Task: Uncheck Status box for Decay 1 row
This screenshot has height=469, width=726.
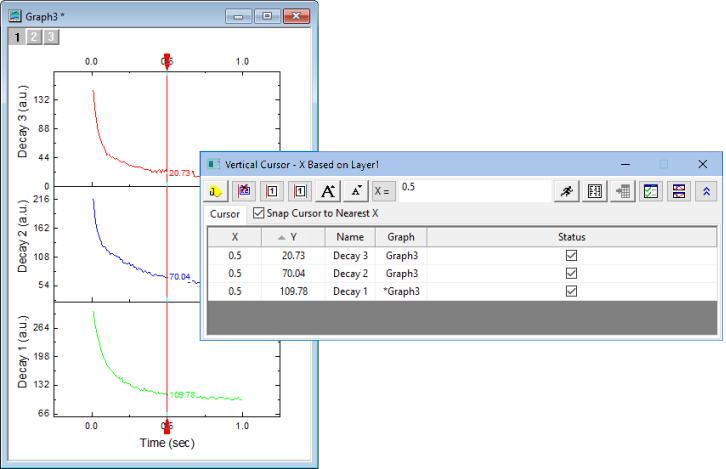Action: (x=572, y=291)
